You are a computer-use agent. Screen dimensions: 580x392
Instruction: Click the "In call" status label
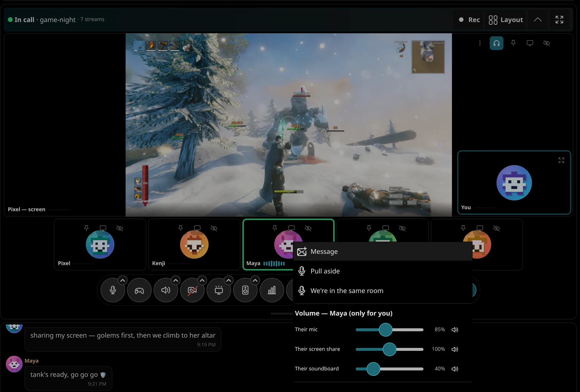pos(24,20)
